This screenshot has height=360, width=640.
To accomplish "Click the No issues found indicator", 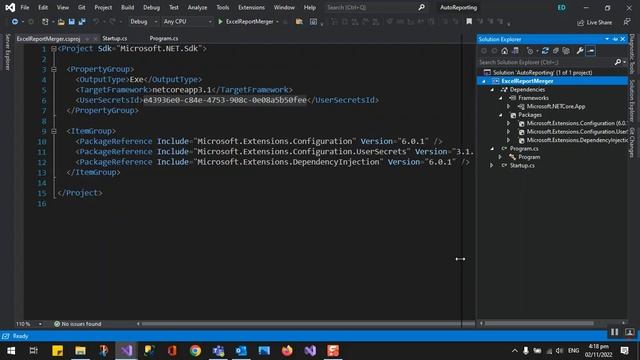I will coord(78,324).
